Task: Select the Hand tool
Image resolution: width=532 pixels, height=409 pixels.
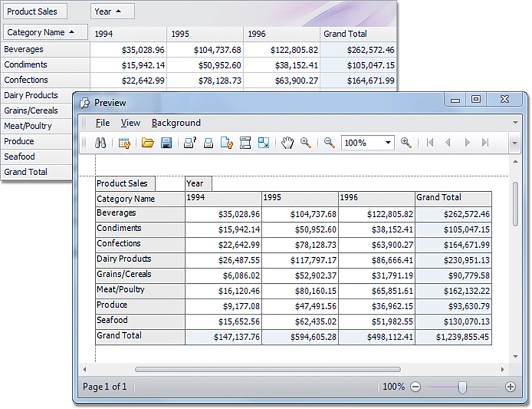Action: click(287, 143)
